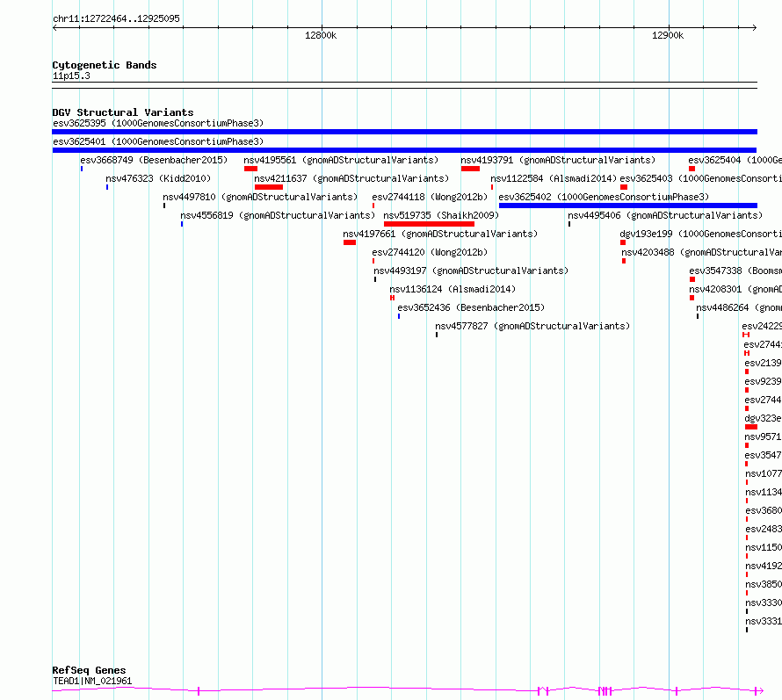Open nsv519735 (Shaikh2009) variant label

441,215
